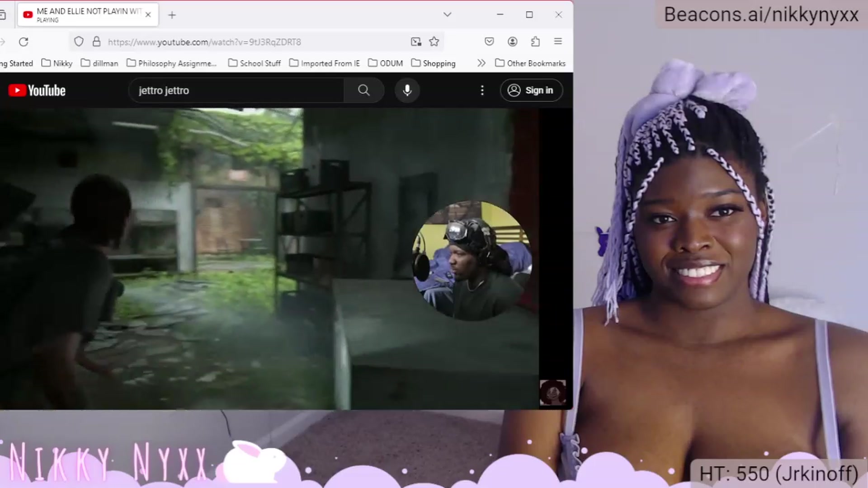Screen dimensions: 868x488
Task: Expand the list all tabs chevron
Action: 447,14
